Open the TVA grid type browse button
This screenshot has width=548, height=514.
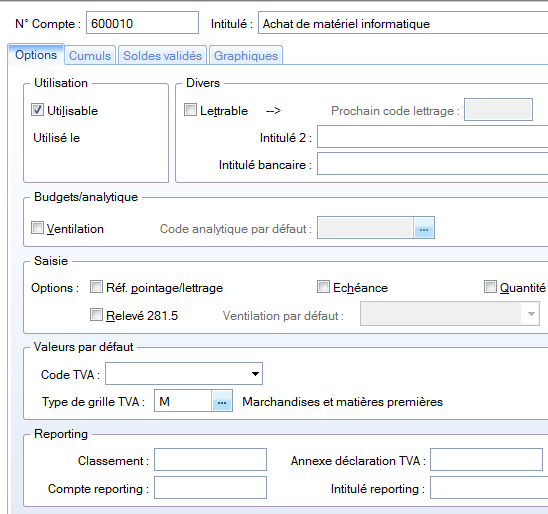[222, 401]
